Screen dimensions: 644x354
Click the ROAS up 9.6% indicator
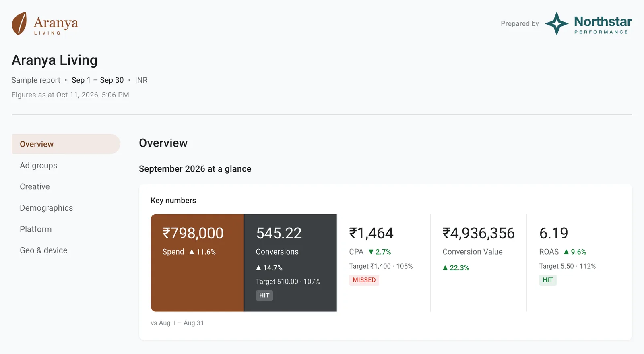pos(575,252)
